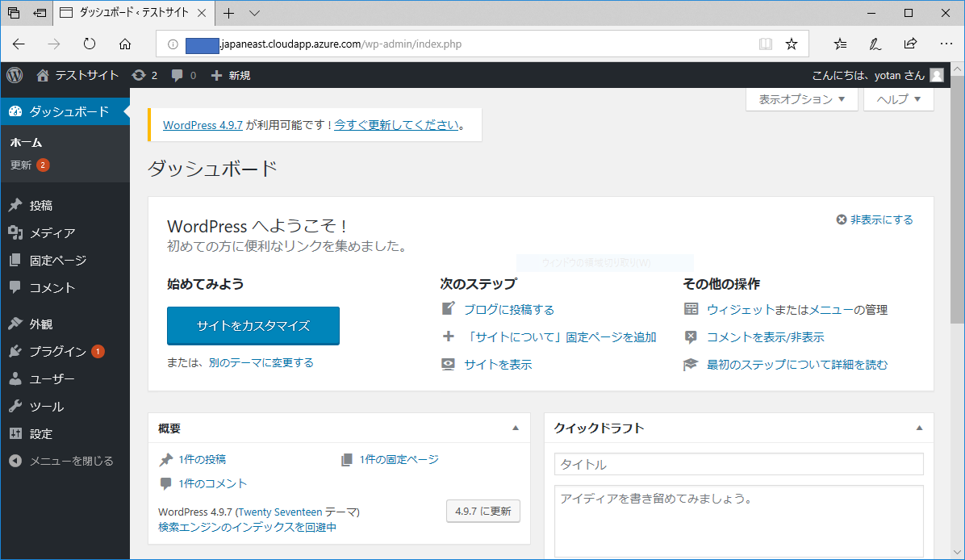Open the テストサイト site home link
The height and width of the screenshot is (560, 965).
point(77,75)
